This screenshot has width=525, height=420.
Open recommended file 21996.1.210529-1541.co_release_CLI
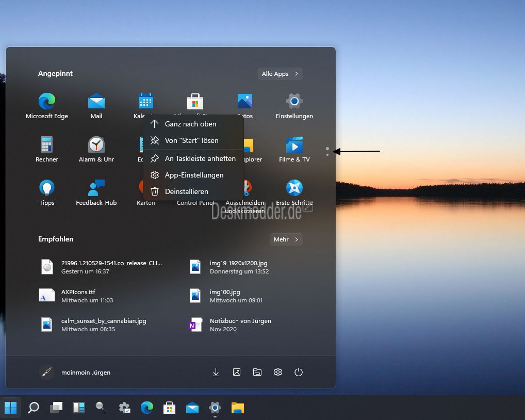[x=102, y=267]
